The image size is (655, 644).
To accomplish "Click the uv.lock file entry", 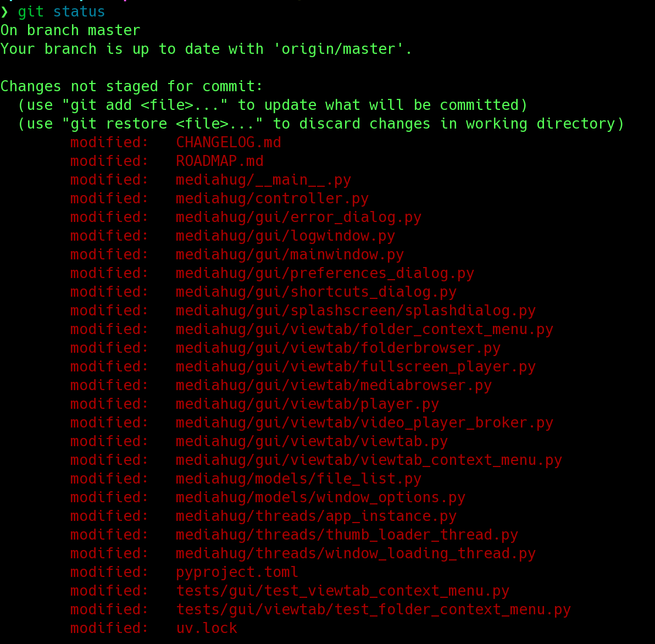I will click(207, 628).
